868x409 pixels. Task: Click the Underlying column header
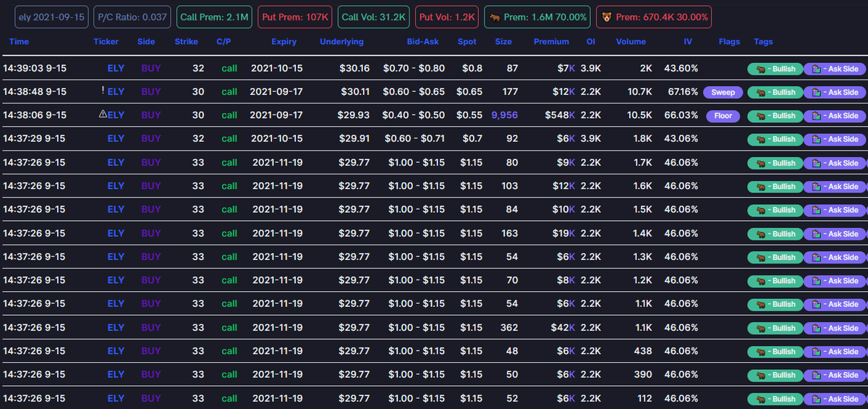pos(341,42)
